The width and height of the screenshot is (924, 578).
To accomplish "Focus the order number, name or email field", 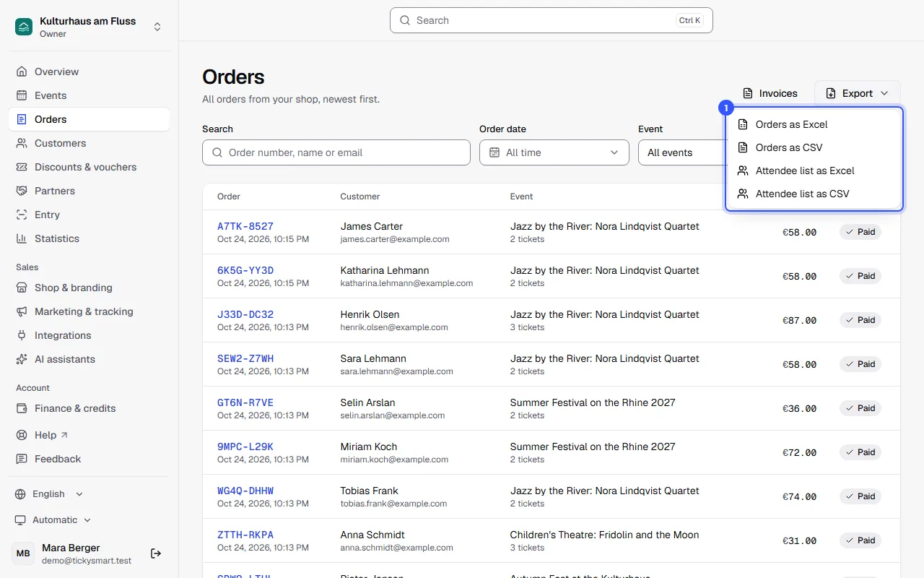I will (x=336, y=152).
